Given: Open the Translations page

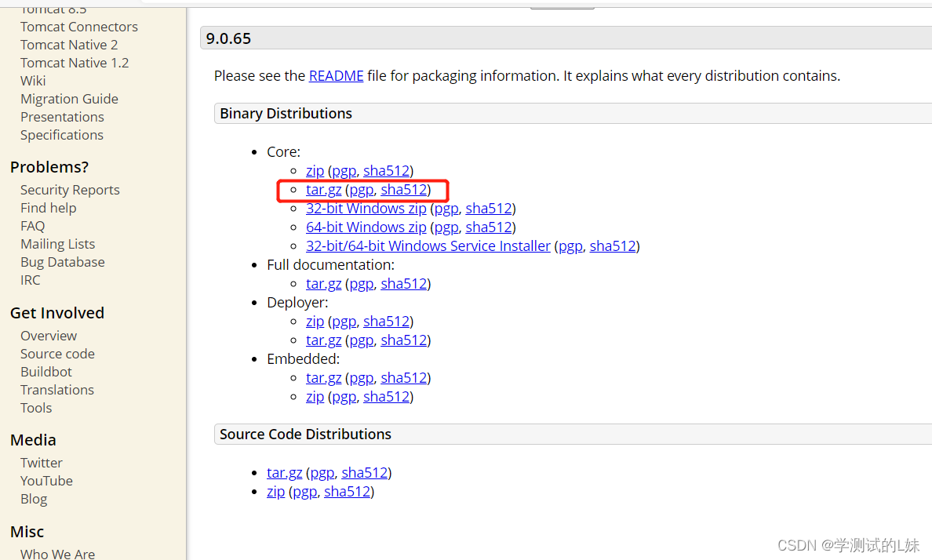Looking at the screenshot, I should point(57,389).
